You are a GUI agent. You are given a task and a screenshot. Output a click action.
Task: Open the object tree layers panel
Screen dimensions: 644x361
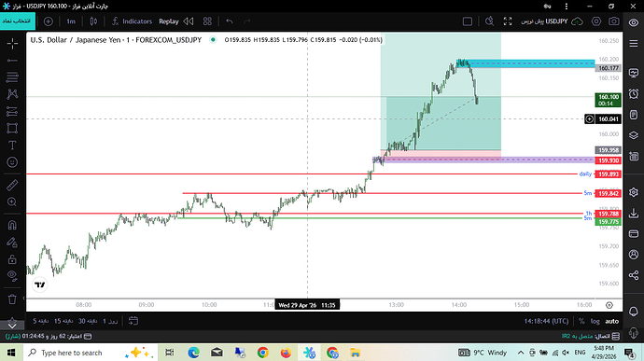(x=634, y=135)
